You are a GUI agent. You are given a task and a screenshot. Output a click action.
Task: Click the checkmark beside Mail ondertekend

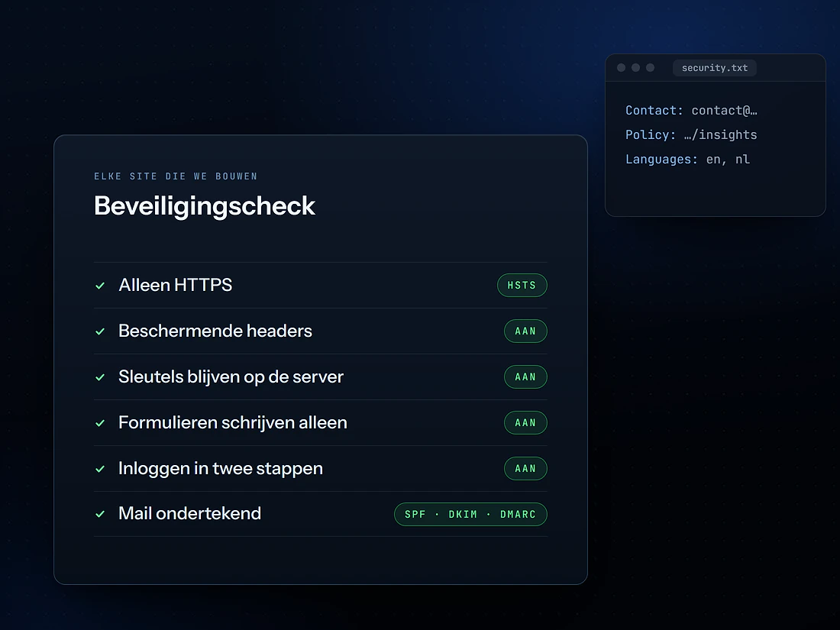[x=99, y=514]
